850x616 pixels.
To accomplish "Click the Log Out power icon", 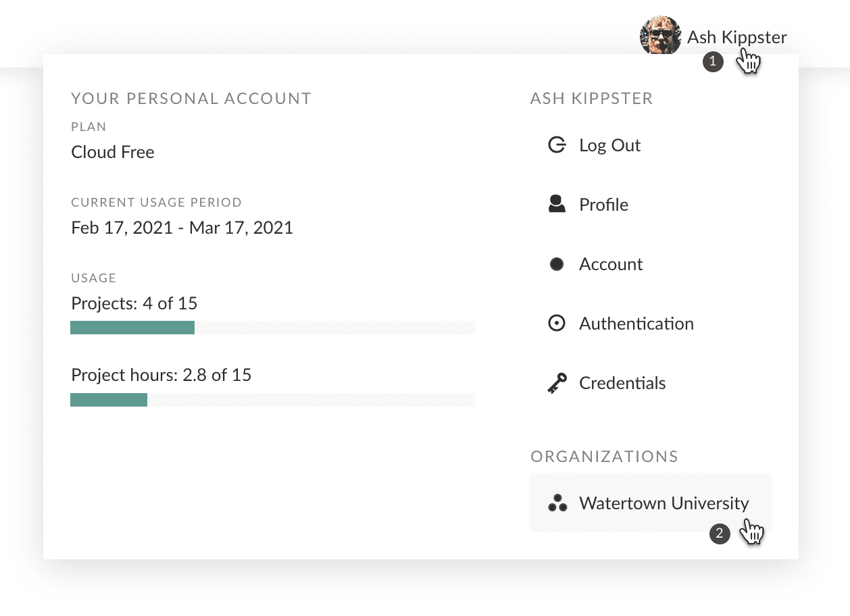I will pyautogui.click(x=557, y=145).
